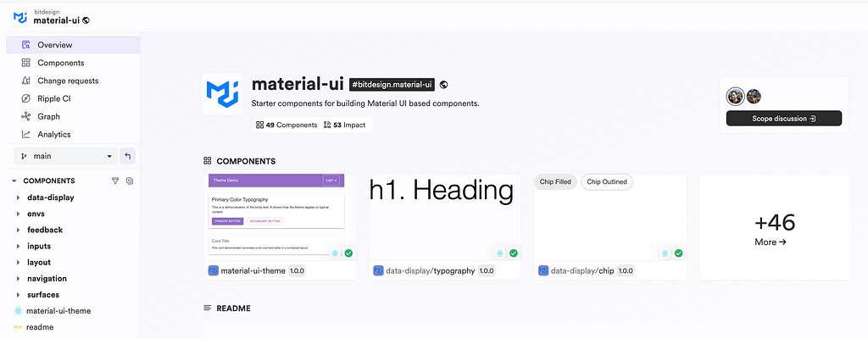This screenshot has height=339, width=868.
Task: Open the h1. Heading typography preview
Action: (x=445, y=216)
